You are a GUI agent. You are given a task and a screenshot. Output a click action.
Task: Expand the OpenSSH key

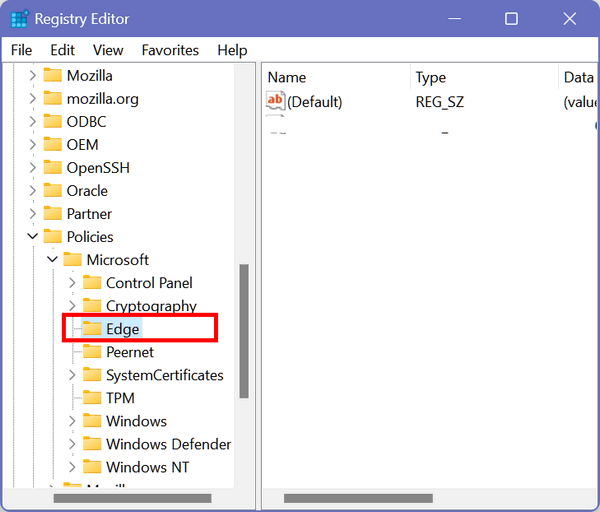pos(33,168)
